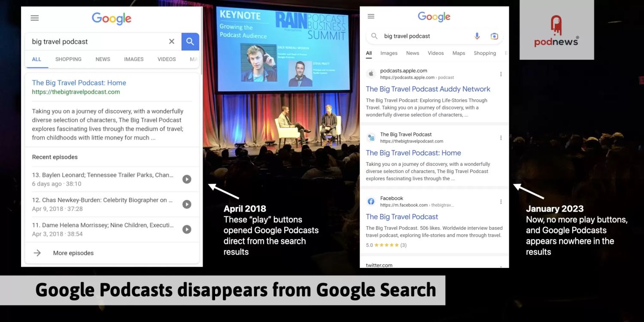Open hamburger menu in right Google screenshot
Screen dimensions: 644x322
point(371,16)
